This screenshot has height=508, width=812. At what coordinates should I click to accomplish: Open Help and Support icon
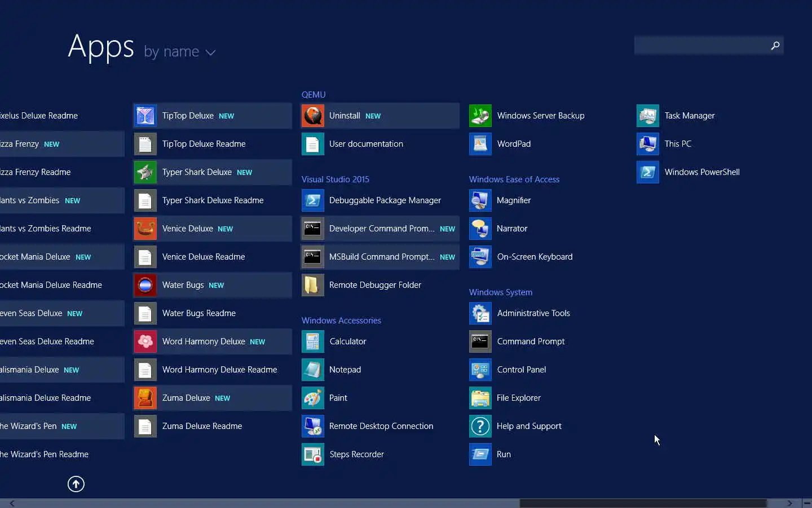(480, 426)
